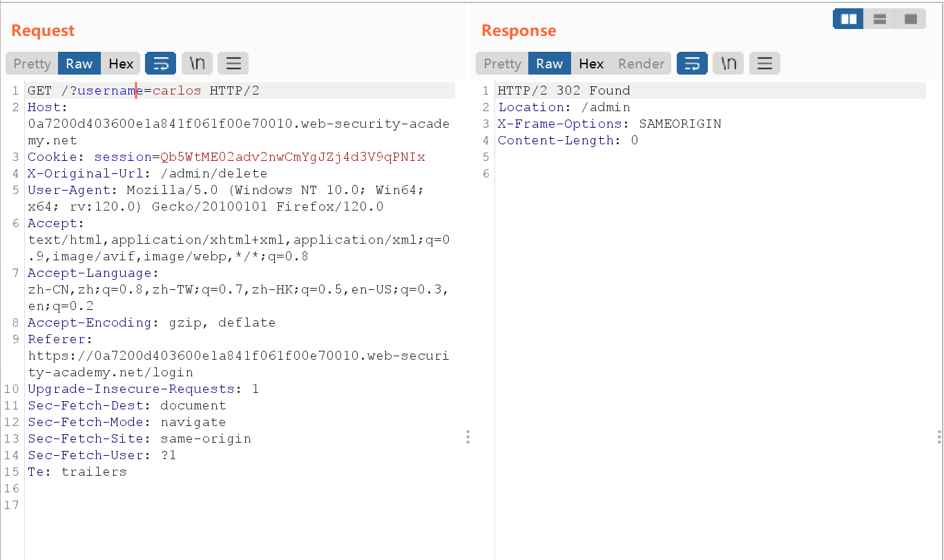This screenshot has height=560, width=944.
Task: Show non-printable characters in Request panel
Action: click(197, 64)
